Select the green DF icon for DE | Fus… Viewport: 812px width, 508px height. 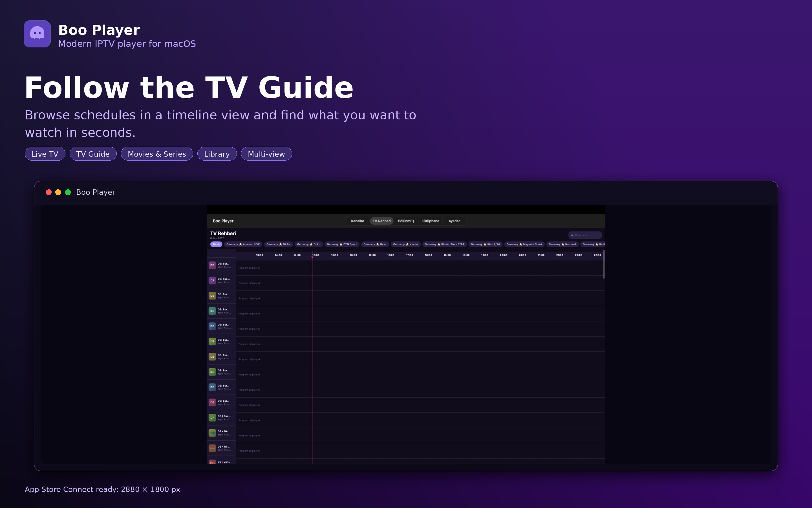coord(212,418)
